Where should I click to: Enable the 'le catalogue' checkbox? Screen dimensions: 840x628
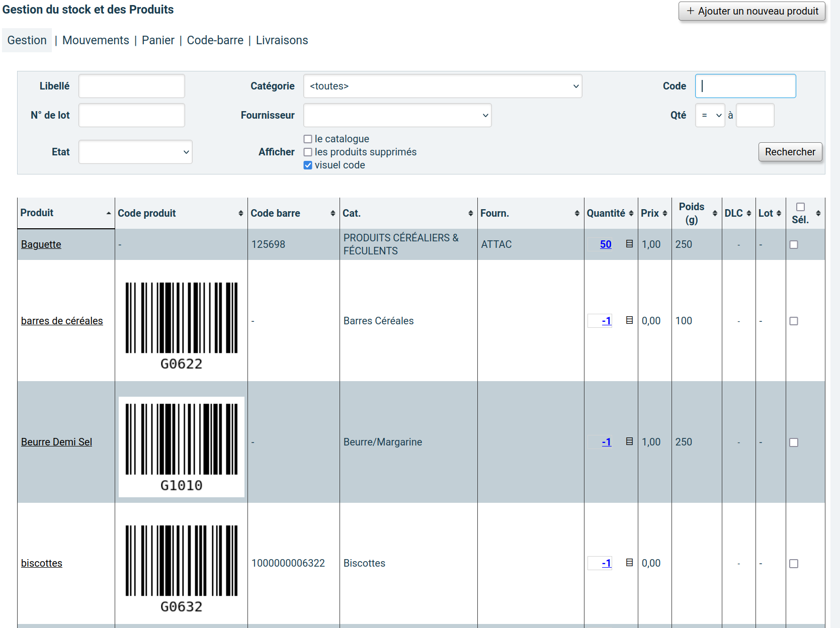pos(308,139)
